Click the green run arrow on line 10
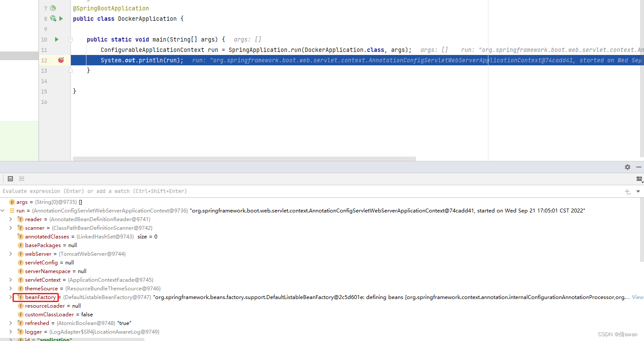The image size is (644, 341). [x=56, y=39]
